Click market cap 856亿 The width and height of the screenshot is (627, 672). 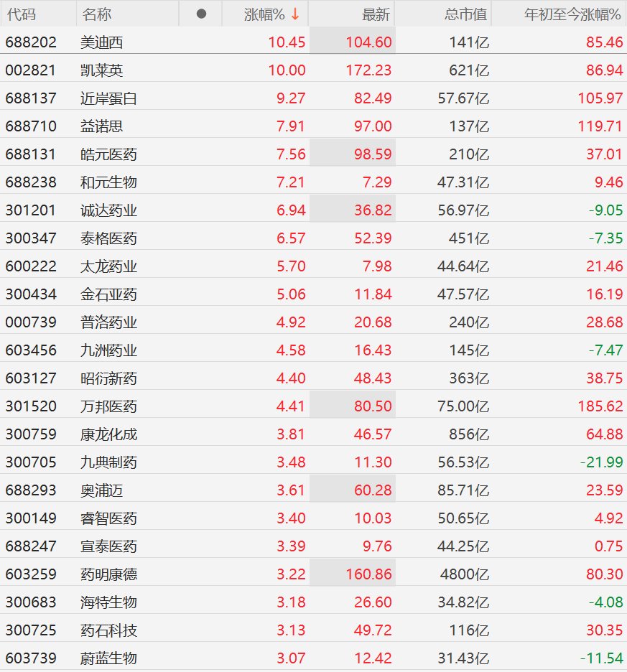pos(469,434)
